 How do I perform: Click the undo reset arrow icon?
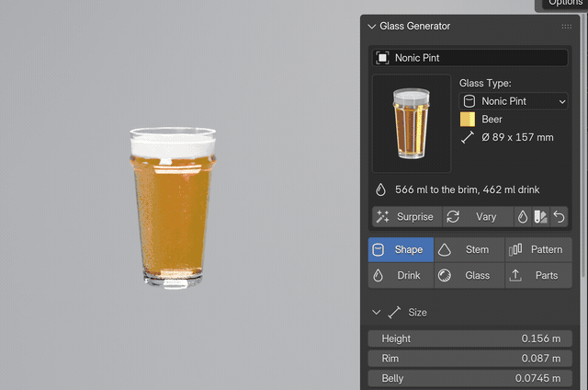[559, 216]
